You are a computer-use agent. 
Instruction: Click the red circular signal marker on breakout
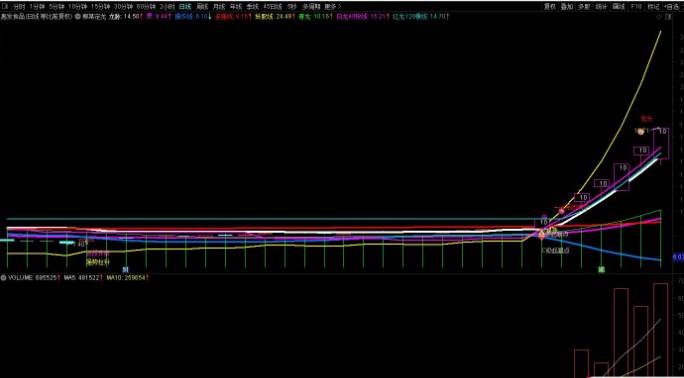pos(562,211)
